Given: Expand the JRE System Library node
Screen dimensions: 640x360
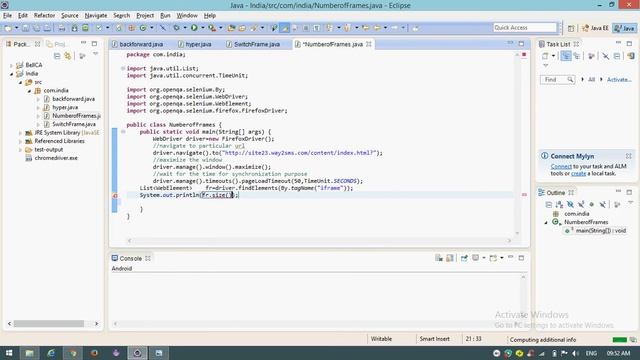Looking at the screenshot, I should coord(20,133).
